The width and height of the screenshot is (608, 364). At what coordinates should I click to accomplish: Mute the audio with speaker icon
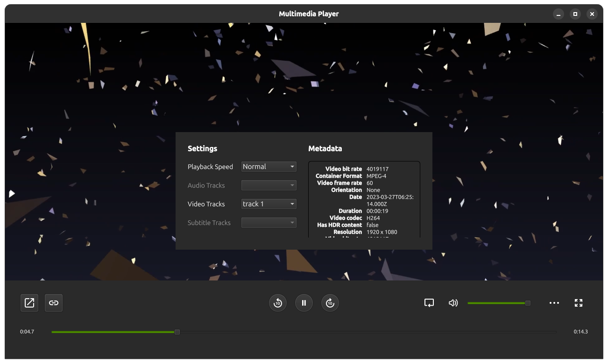point(453,303)
